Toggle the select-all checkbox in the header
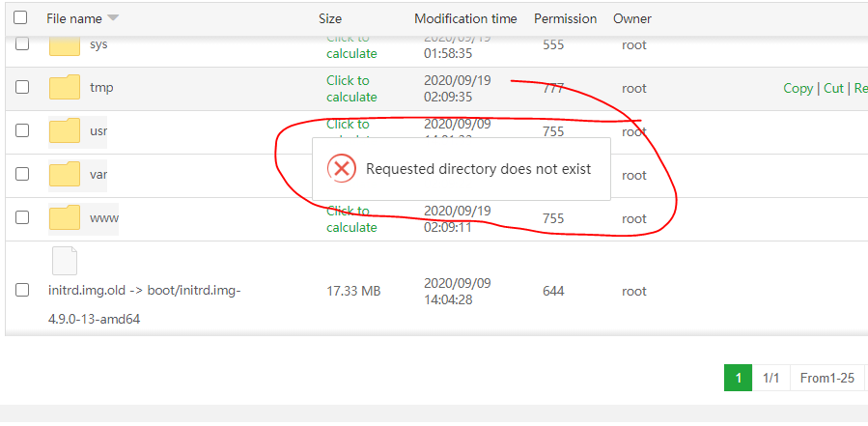This screenshot has width=868, height=426. point(20,18)
